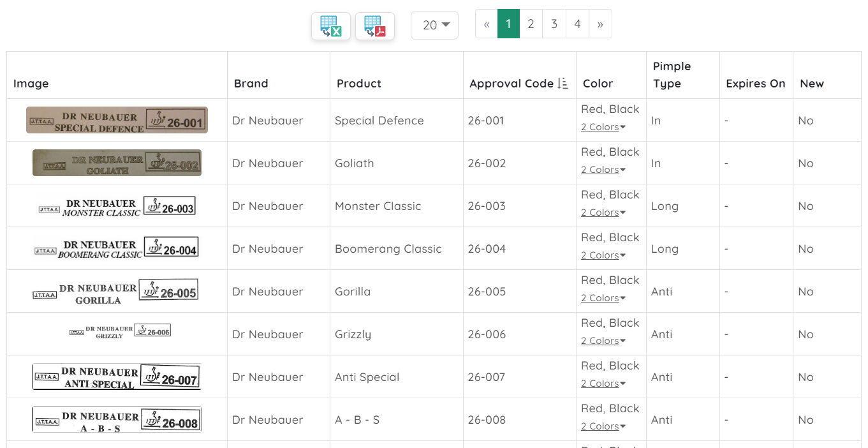This screenshot has height=448, width=868.
Task: Click Red, Black color text in Anti Special row
Action: point(610,366)
